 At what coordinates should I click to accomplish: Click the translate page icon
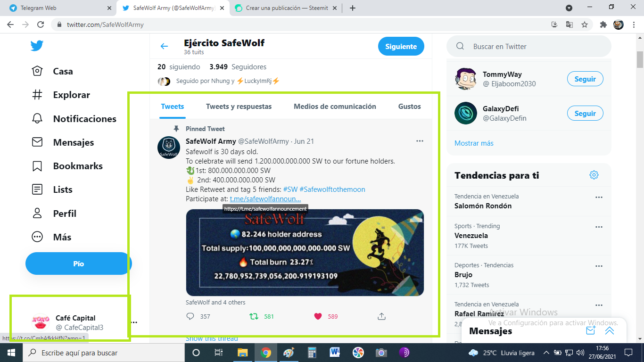click(570, 25)
